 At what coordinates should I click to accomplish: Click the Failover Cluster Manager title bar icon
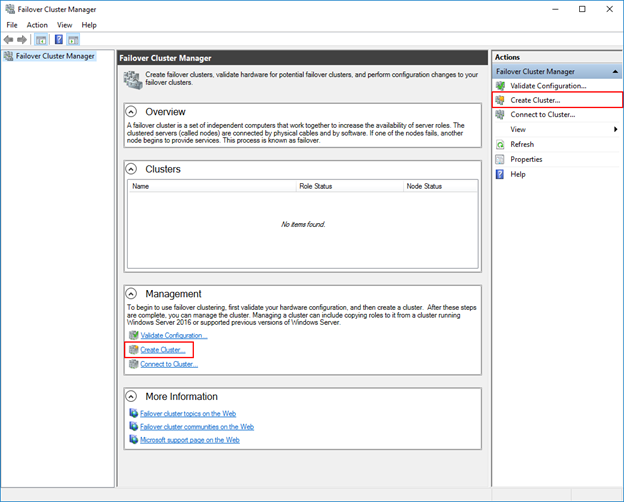pyautogui.click(x=10, y=9)
